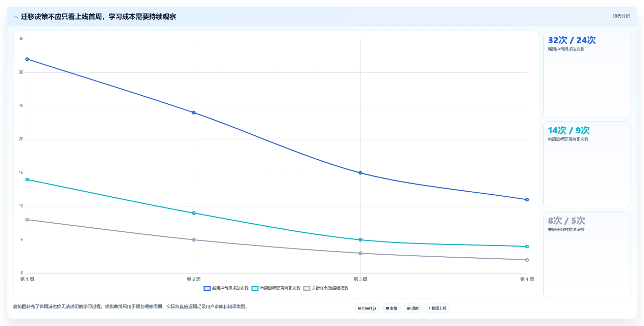Select the cyan data point at 第 2 周 (9)

coord(194,213)
